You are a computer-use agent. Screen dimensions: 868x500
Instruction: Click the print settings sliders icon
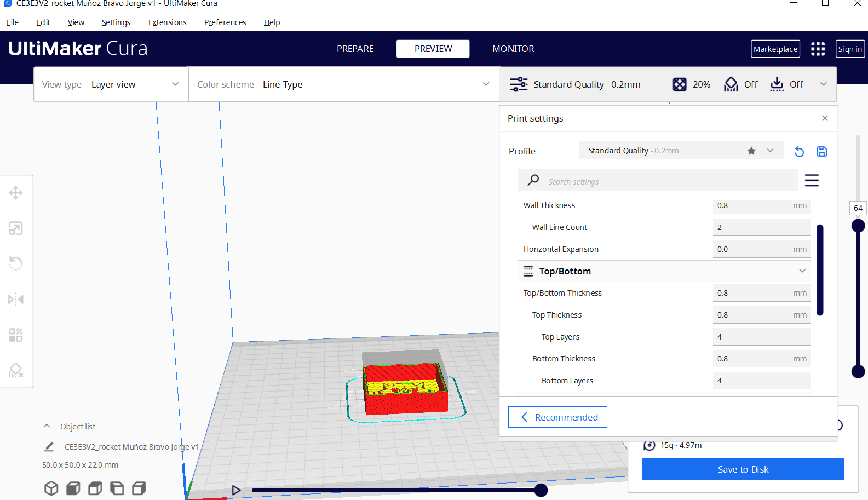point(519,84)
